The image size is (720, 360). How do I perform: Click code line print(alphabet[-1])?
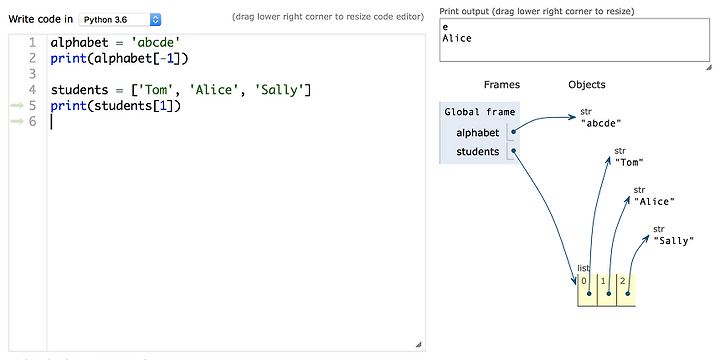[x=119, y=59]
